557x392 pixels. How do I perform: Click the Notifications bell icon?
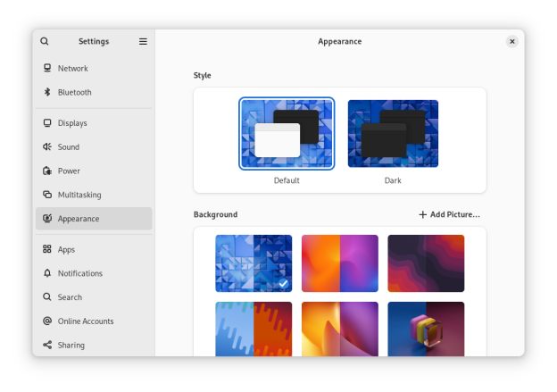[47, 273]
